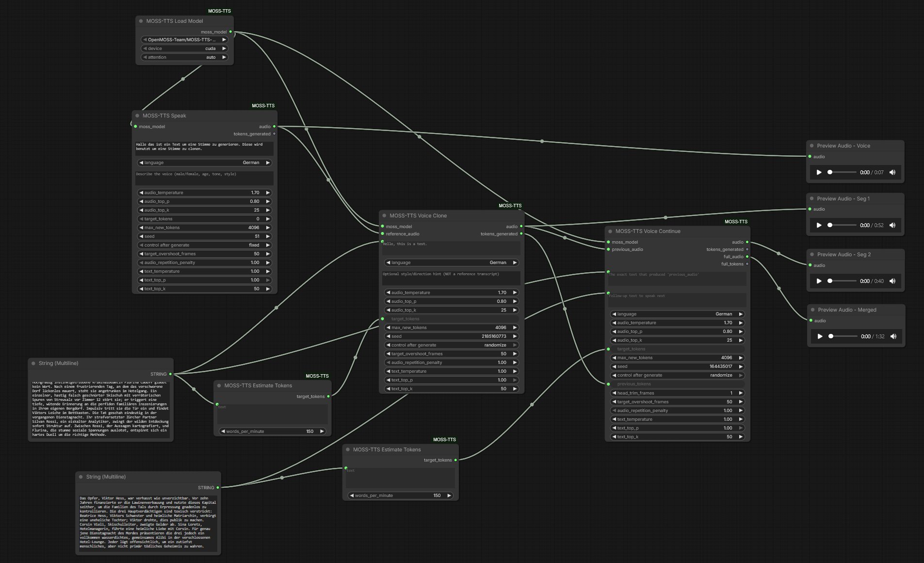The height and width of the screenshot is (563, 924).
Task: Click the seek slider in Preview Audio - Voice
Action: tap(842, 172)
